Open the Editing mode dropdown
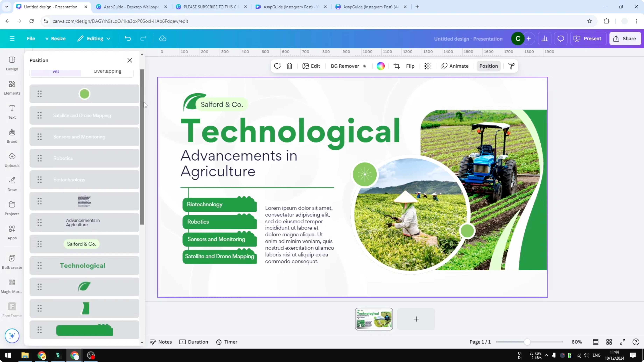The height and width of the screenshot is (362, 644). coord(94,38)
